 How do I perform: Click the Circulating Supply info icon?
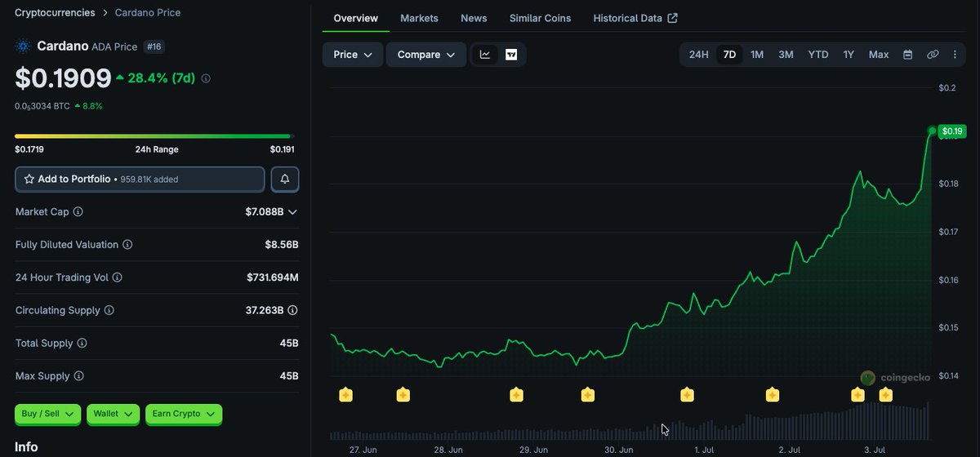[109, 310]
